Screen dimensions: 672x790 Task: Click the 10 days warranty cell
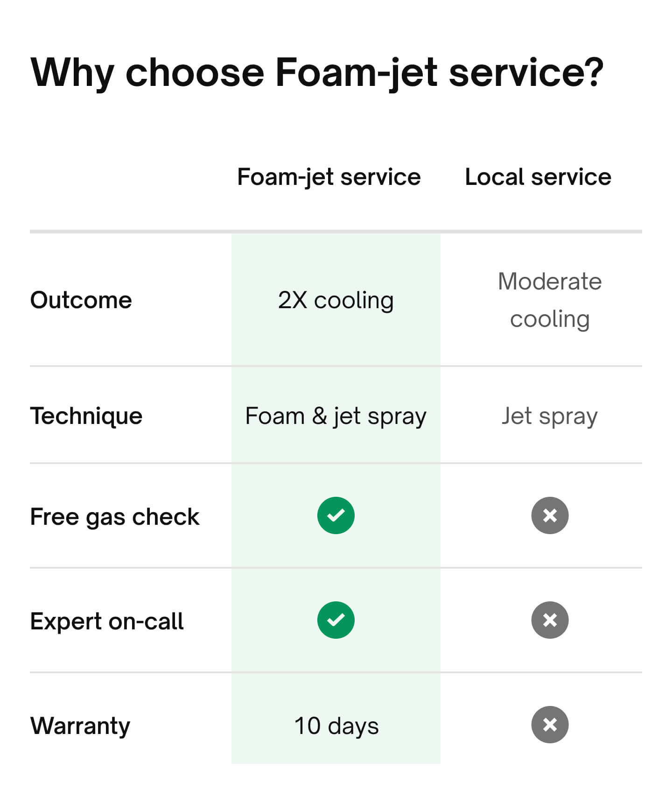(x=336, y=726)
